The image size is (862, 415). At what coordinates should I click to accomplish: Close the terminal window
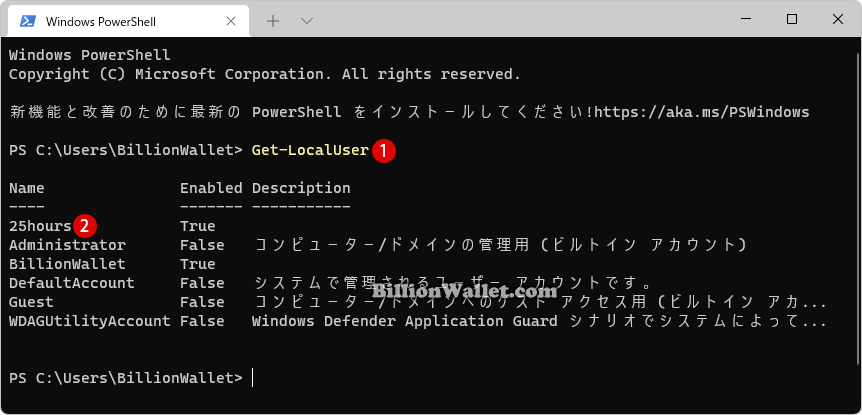(837, 20)
